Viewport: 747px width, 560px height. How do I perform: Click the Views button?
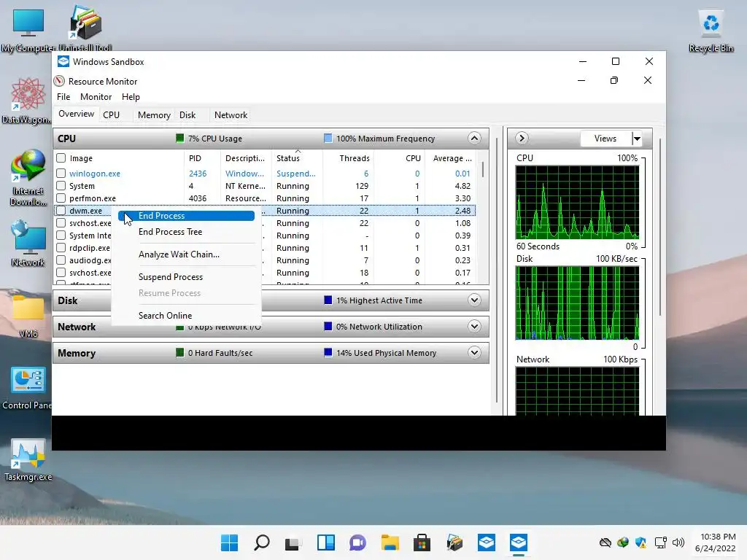(x=605, y=139)
